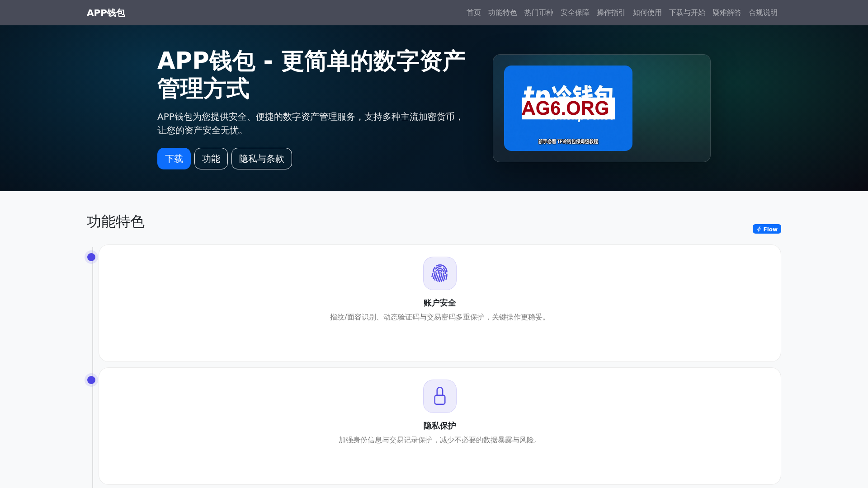Open 隐私与条款 button

[x=262, y=159]
